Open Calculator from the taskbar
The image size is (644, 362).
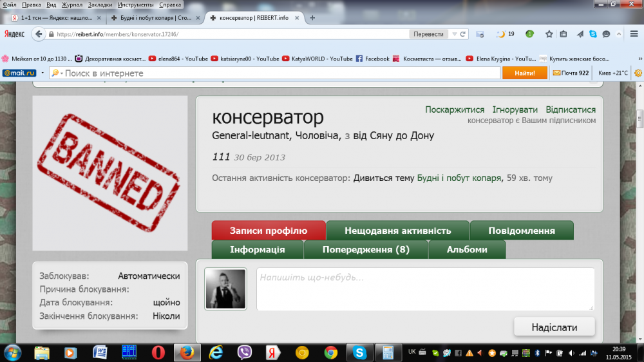(x=388, y=352)
